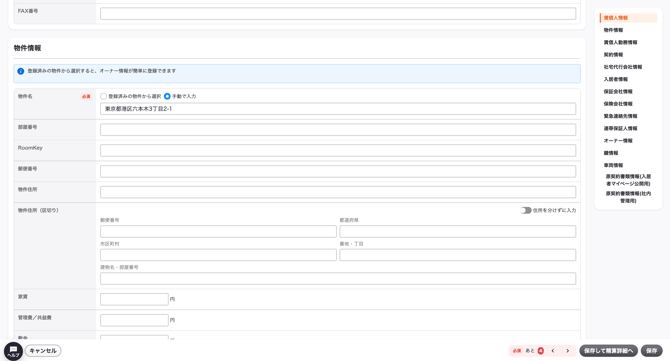Open 原契約書類情報(社内管理用) in side navigation
This screenshot has width=670, height=361.
(628, 197)
